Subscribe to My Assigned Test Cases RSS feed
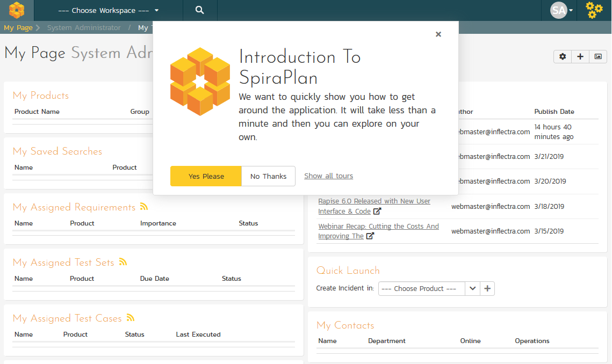Screen dimensions: 612x364 tap(131, 318)
